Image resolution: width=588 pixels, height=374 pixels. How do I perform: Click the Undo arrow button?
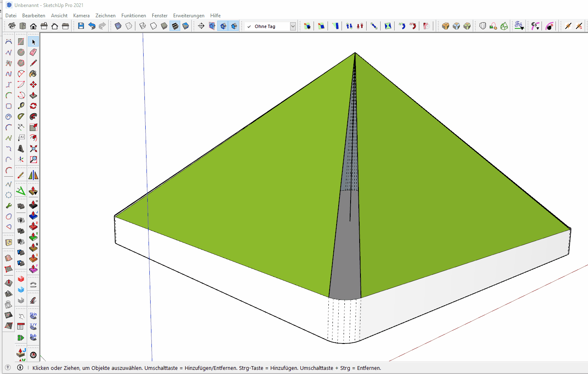pos(92,26)
